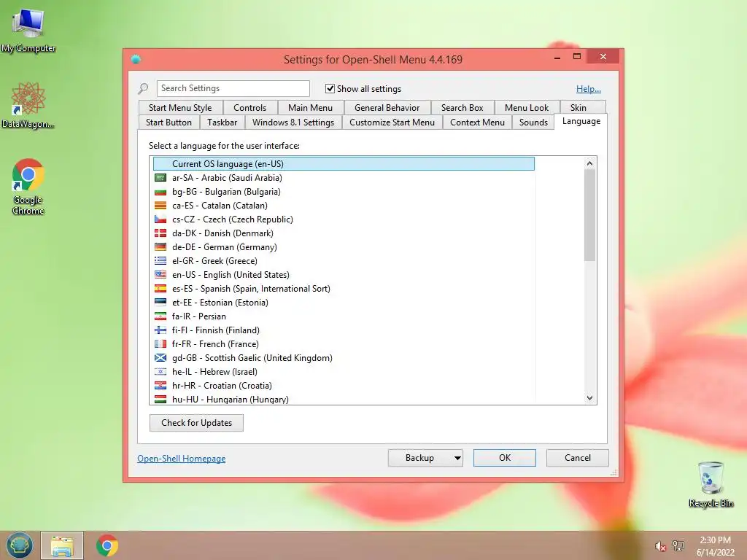
Task: Select hu-HU Hungarian (Hungary)
Action: (344, 399)
